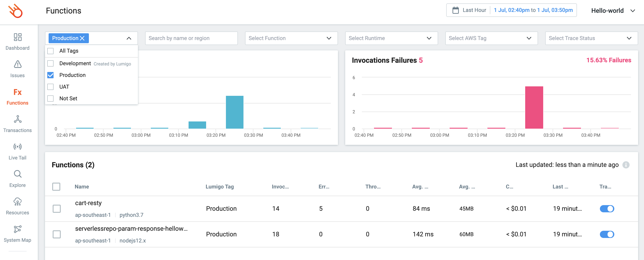Open the Transactions icon in sidebar

(18, 119)
